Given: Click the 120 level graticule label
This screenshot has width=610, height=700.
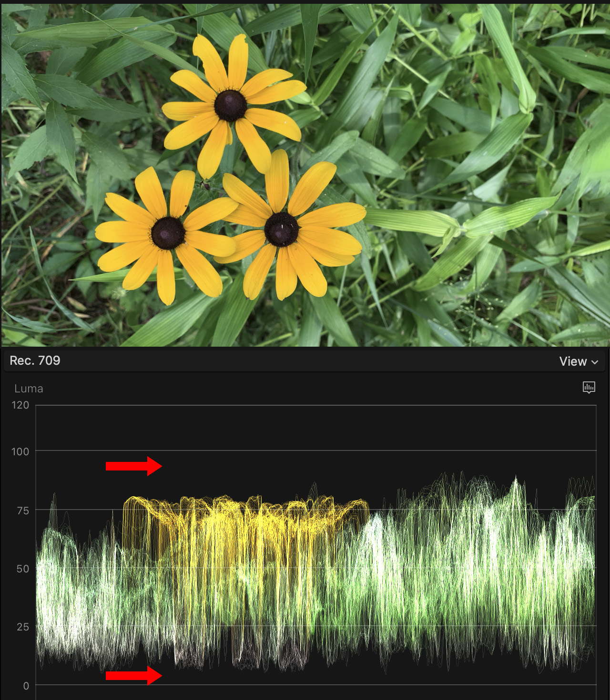Looking at the screenshot, I should pos(20,405).
